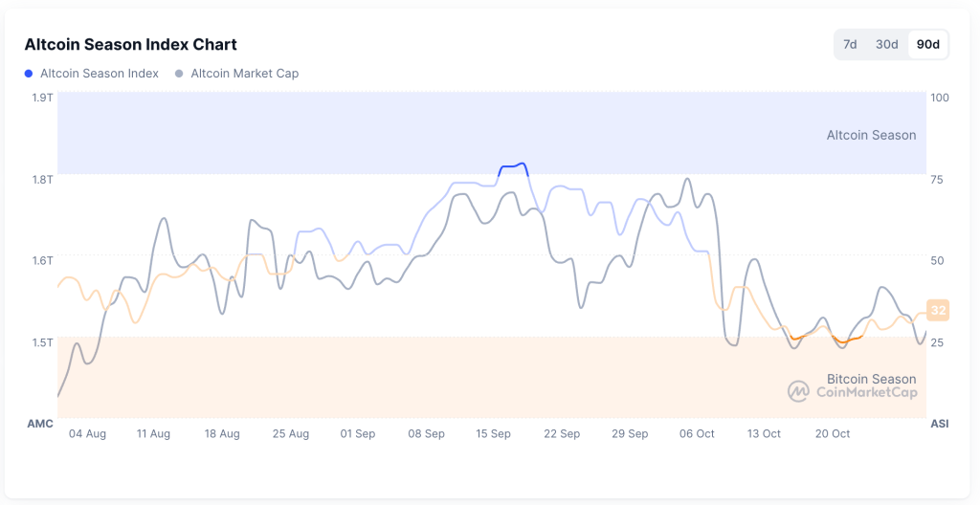Select the 90d time range tab
This screenshot has width=980, height=505.
927,44
